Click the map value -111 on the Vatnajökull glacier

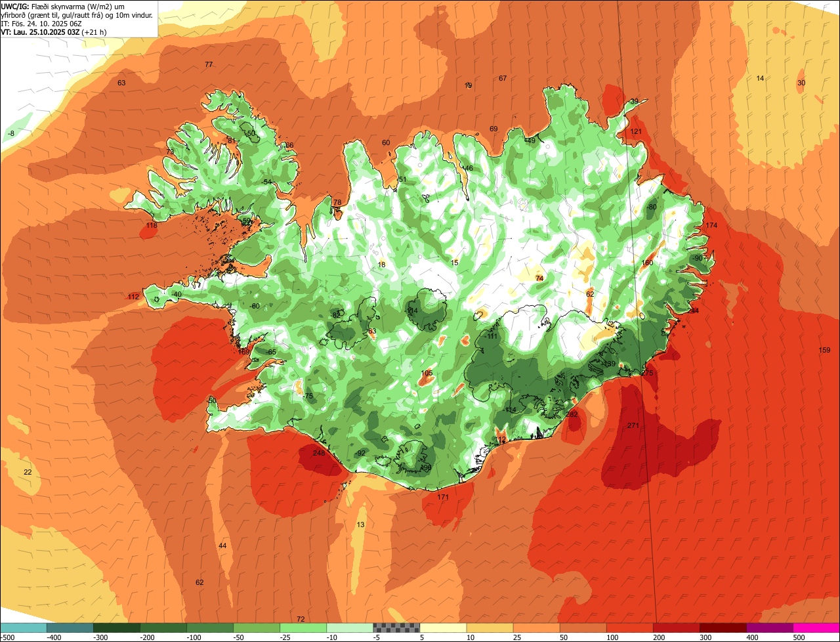(x=491, y=336)
